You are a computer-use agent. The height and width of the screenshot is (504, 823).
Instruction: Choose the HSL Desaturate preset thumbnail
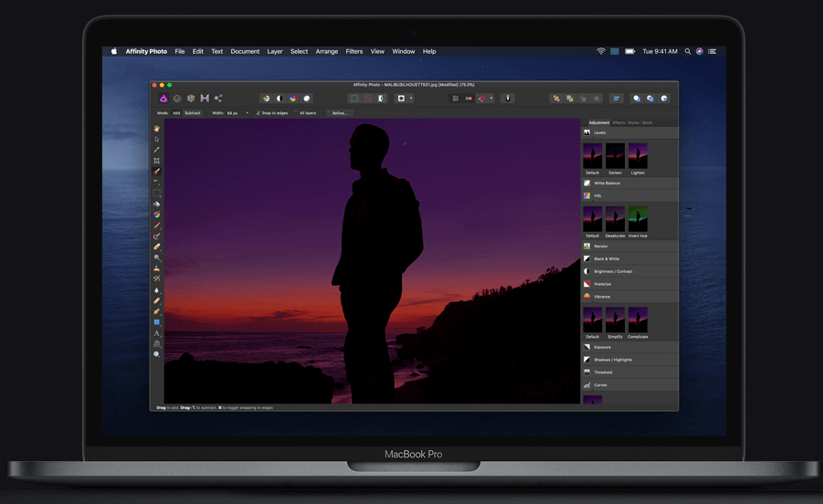click(615, 219)
